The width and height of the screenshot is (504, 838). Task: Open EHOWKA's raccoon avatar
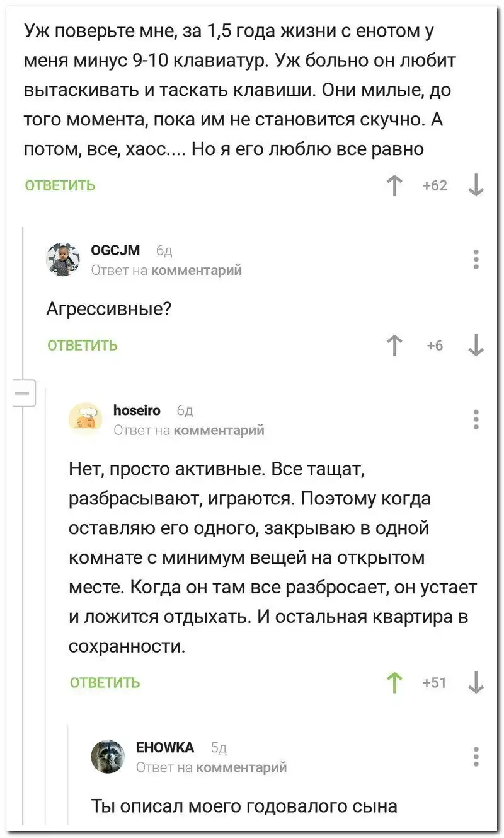pyautogui.click(x=108, y=756)
